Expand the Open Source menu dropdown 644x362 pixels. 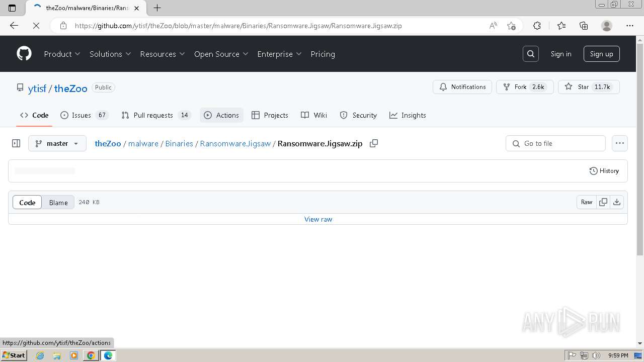[221, 54]
